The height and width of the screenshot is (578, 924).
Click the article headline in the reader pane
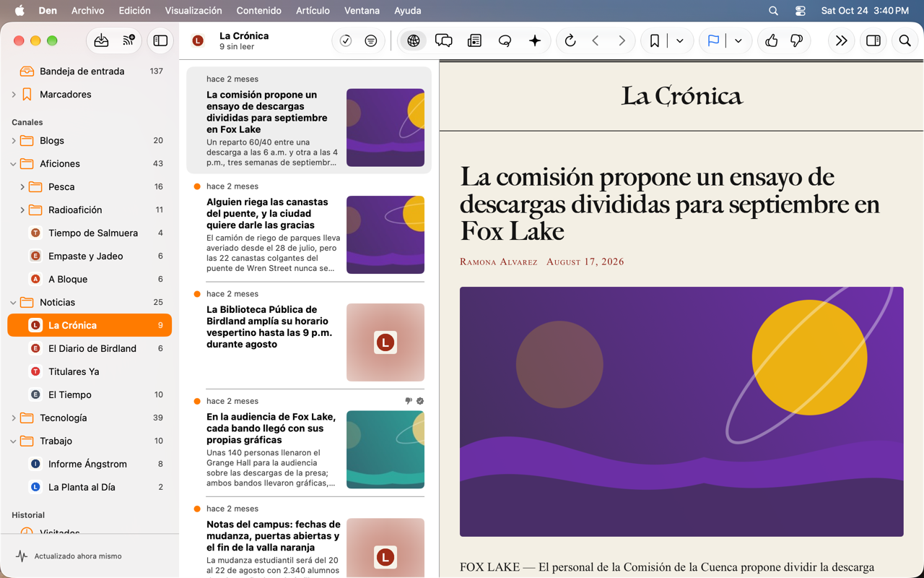point(669,204)
